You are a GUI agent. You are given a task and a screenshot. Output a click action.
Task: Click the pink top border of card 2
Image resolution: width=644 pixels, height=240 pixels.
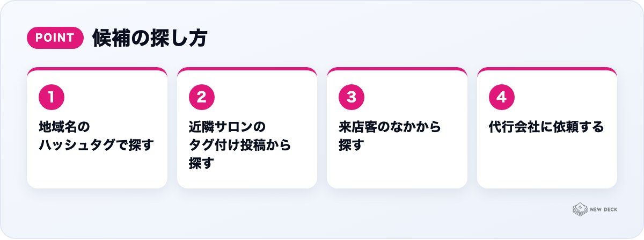247,69
